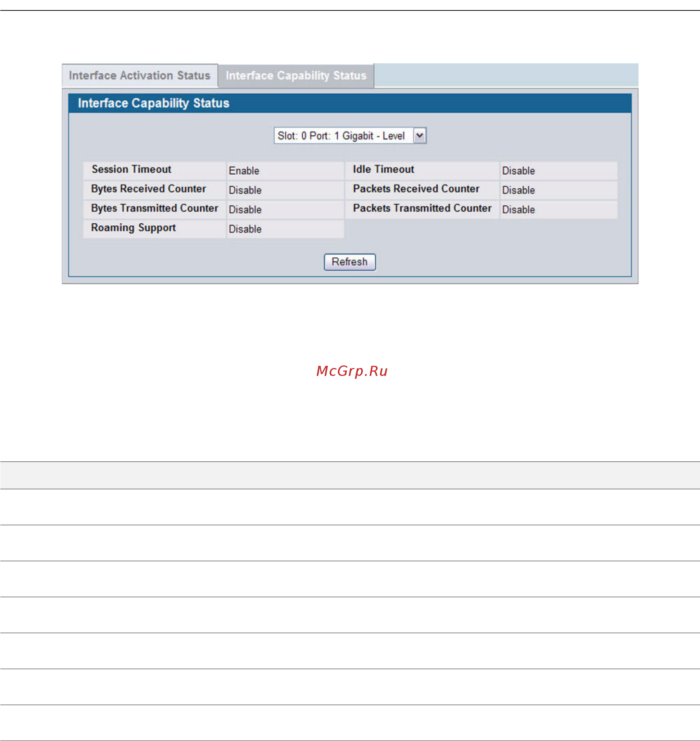Screen dimensions: 700x741
Task: Click the Bytes Received Counter label
Action: 149,189
